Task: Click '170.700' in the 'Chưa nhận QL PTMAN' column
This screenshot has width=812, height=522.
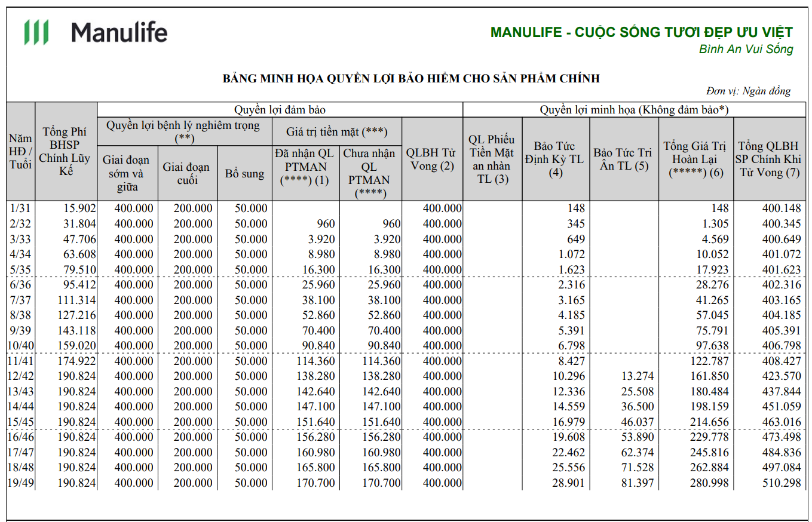Action: point(382,483)
